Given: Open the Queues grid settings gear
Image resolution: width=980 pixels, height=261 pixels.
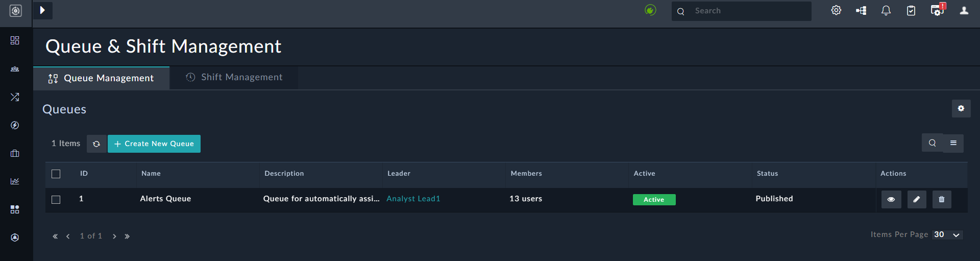Looking at the screenshot, I should 961,108.
